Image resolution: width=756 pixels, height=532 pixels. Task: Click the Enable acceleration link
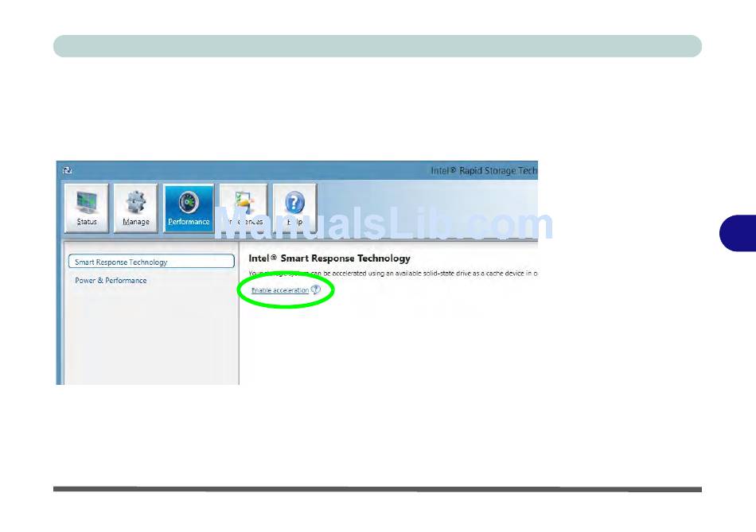(280, 290)
